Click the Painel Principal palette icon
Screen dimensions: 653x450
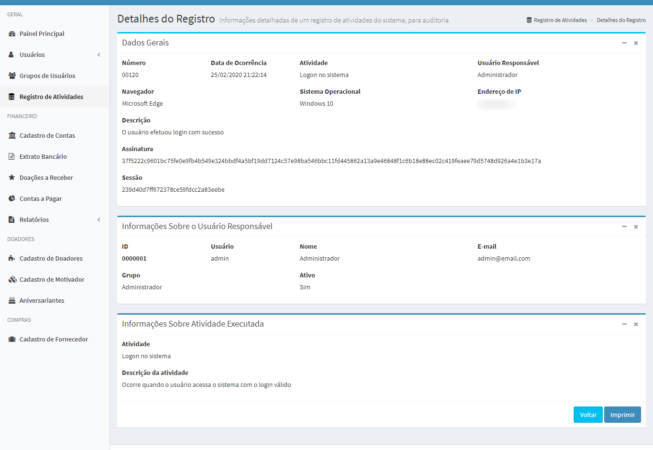(x=11, y=33)
